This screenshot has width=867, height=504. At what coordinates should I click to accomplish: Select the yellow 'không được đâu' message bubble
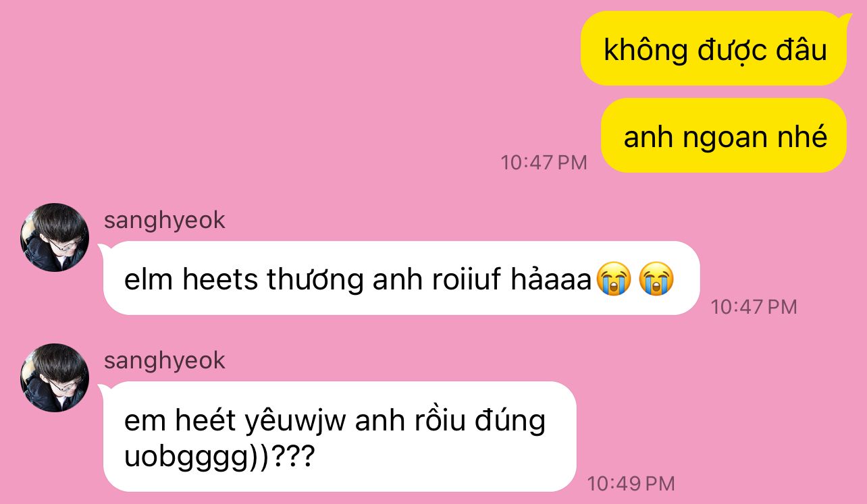[x=714, y=49]
